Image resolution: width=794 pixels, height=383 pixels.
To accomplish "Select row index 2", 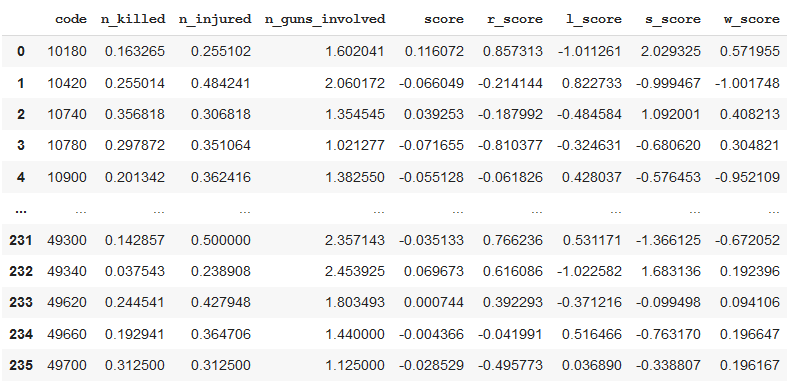I will coord(21,114).
